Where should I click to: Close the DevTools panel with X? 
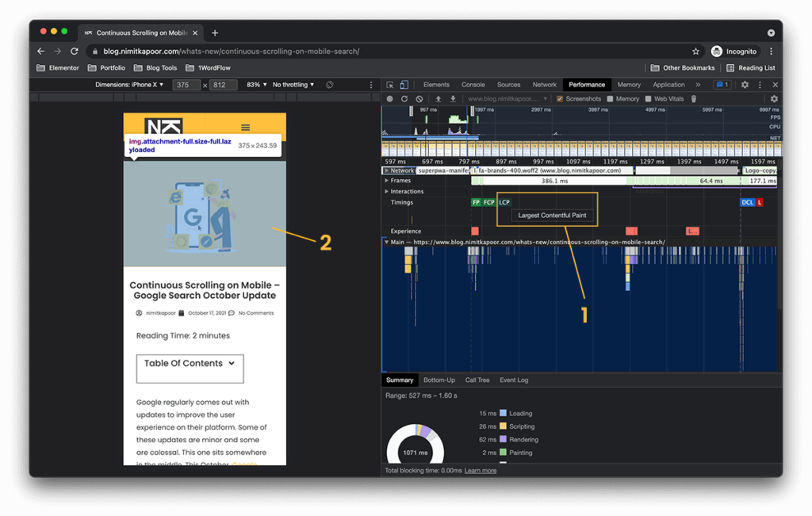(776, 85)
